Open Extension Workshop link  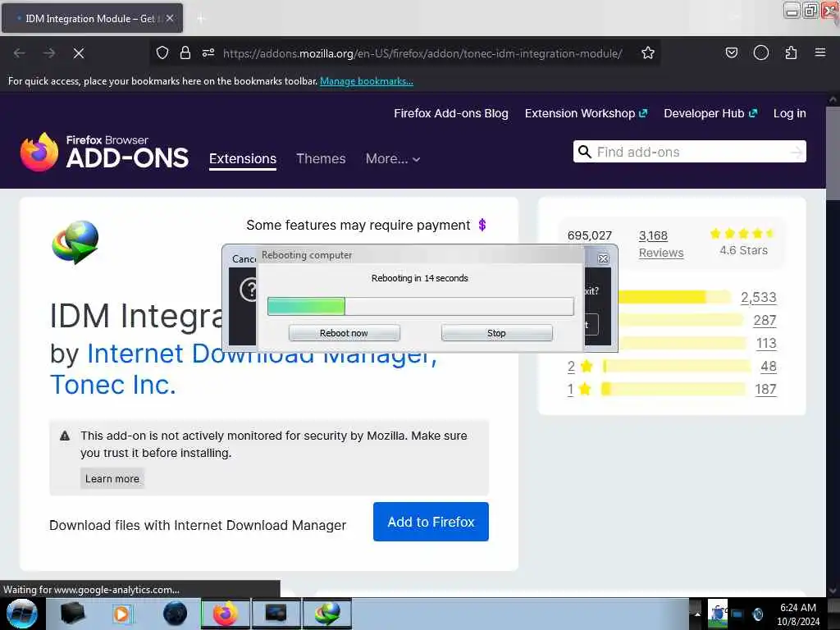pyautogui.click(x=586, y=113)
